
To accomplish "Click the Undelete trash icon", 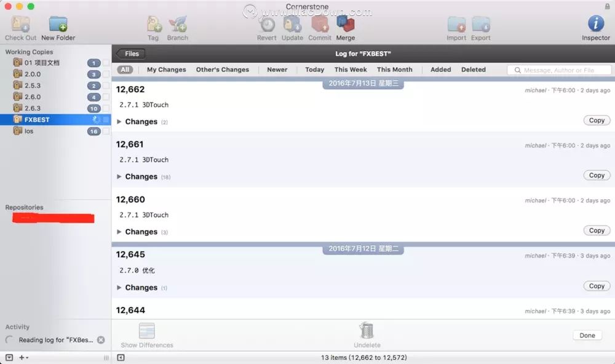I will tap(367, 331).
